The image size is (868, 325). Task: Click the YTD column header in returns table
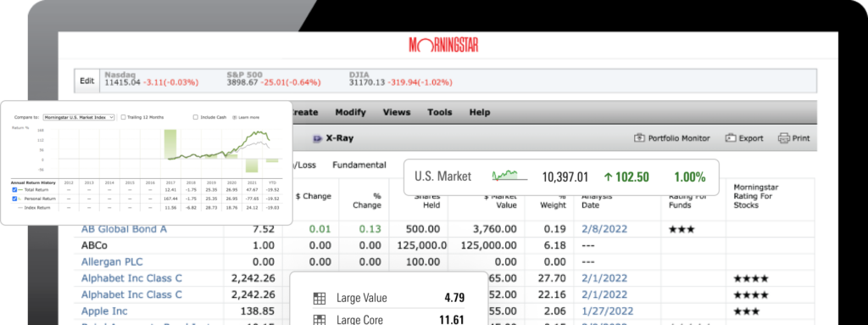click(x=272, y=182)
